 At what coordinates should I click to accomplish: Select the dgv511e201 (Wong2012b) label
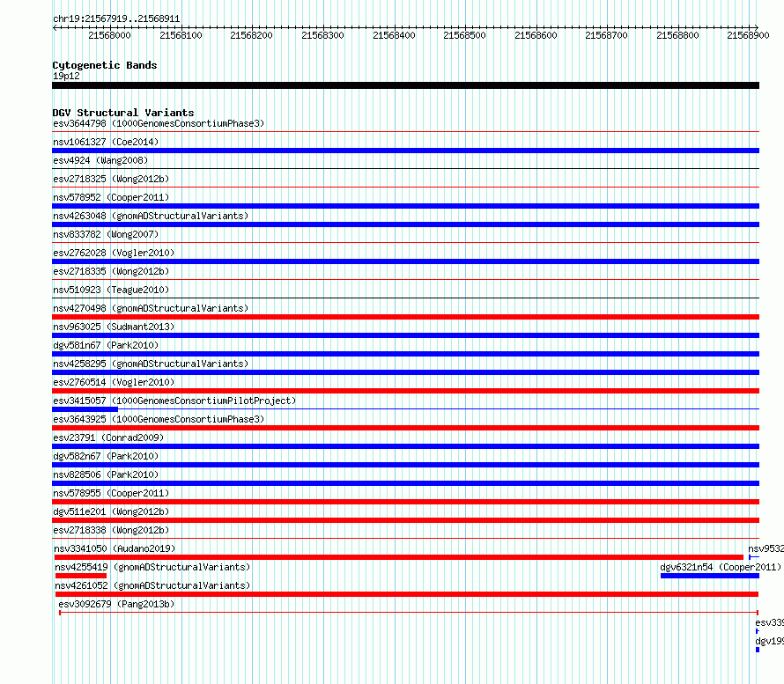coord(111,511)
